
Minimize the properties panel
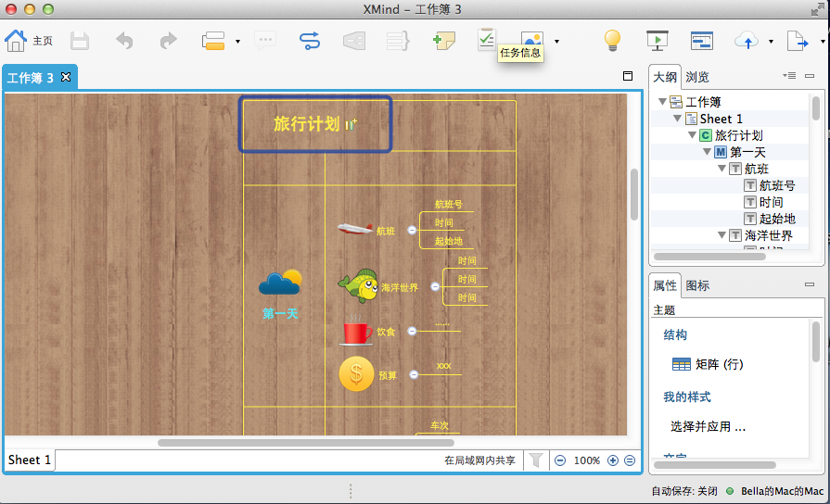click(x=810, y=284)
